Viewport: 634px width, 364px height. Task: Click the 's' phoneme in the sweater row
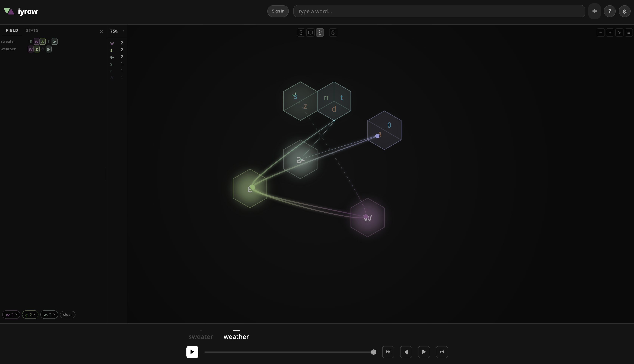30,41
